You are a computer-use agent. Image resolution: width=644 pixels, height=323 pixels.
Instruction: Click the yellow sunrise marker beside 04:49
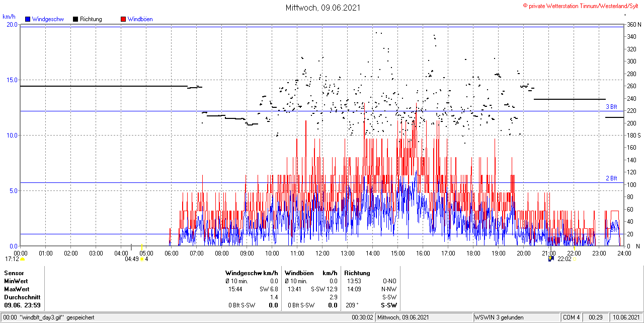coord(142,259)
